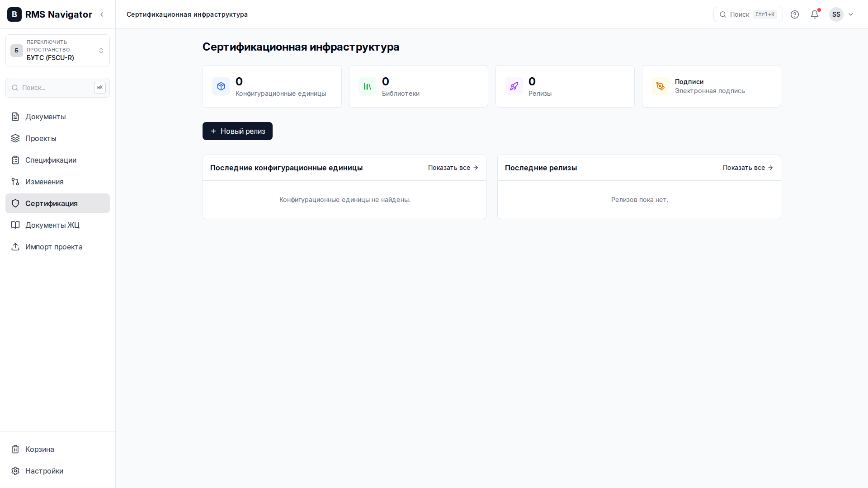Open Подписи Электронная подпись card
The image size is (868, 488).
point(712,86)
